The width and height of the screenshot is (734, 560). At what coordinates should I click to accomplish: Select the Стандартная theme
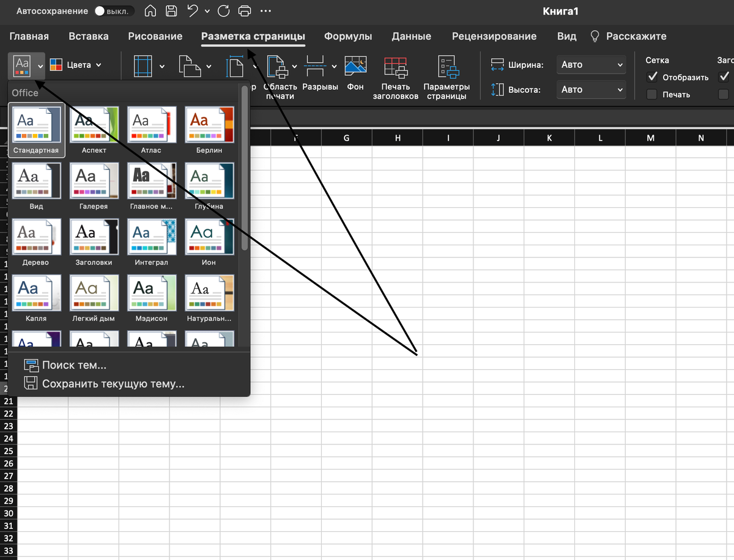point(36,130)
